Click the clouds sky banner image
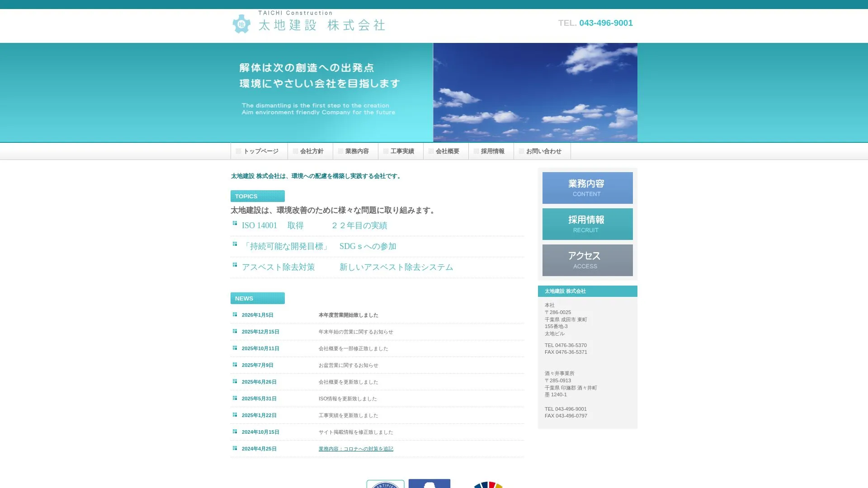The height and width of the screenshot is (488, 868). tap(535, 92)
